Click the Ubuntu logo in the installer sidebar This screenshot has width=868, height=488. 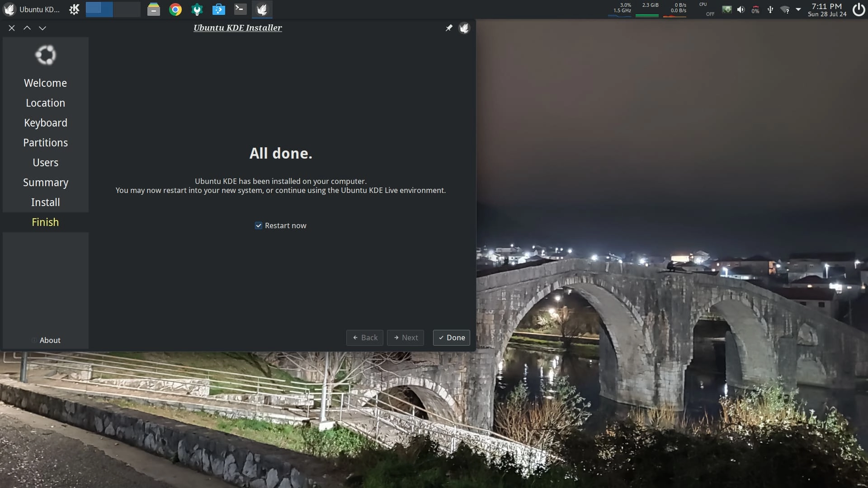coord(46,55)
